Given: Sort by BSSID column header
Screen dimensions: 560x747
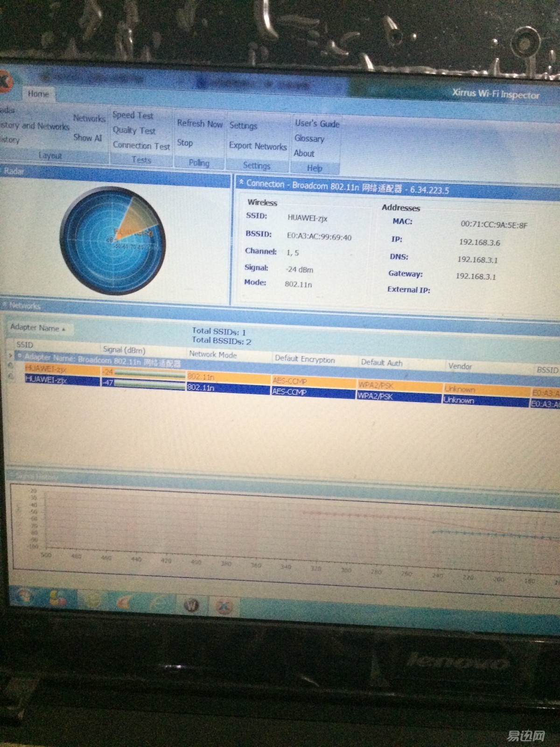Looking at the screenshot, I should [x=547, y=370].
